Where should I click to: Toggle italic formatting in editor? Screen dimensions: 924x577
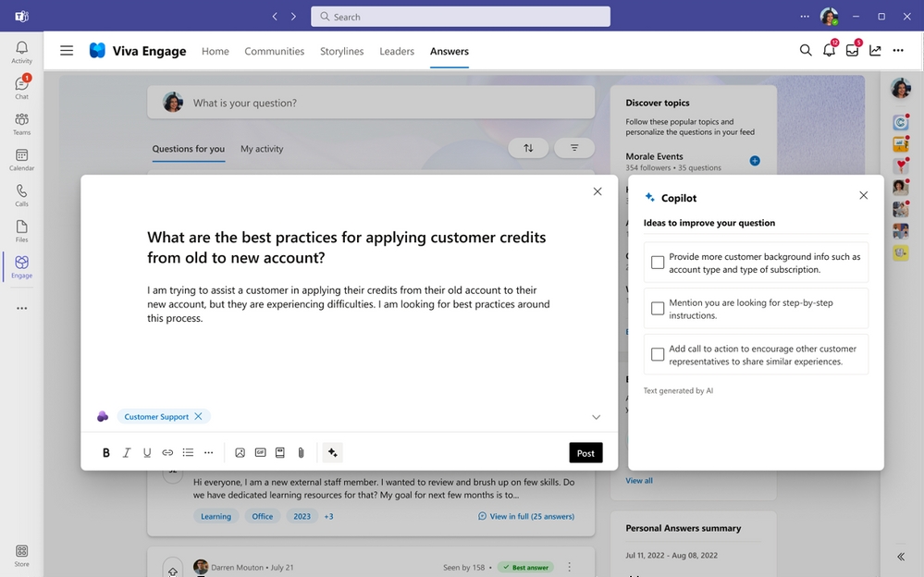tap(126, 453)
